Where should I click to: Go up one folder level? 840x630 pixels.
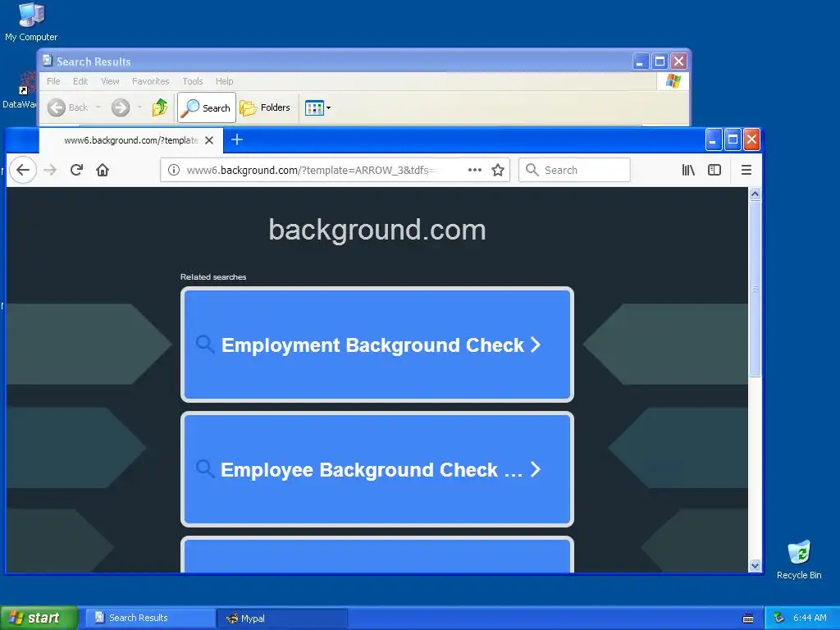[x=160, y=107]
